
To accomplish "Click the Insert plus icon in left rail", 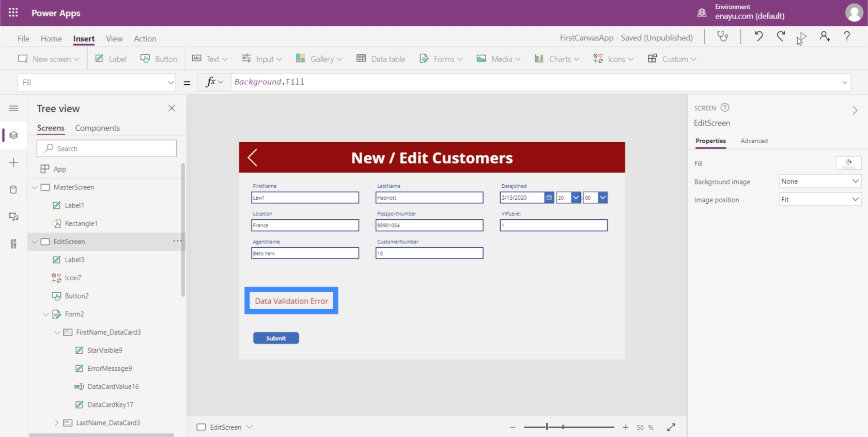I will (13, 162).
